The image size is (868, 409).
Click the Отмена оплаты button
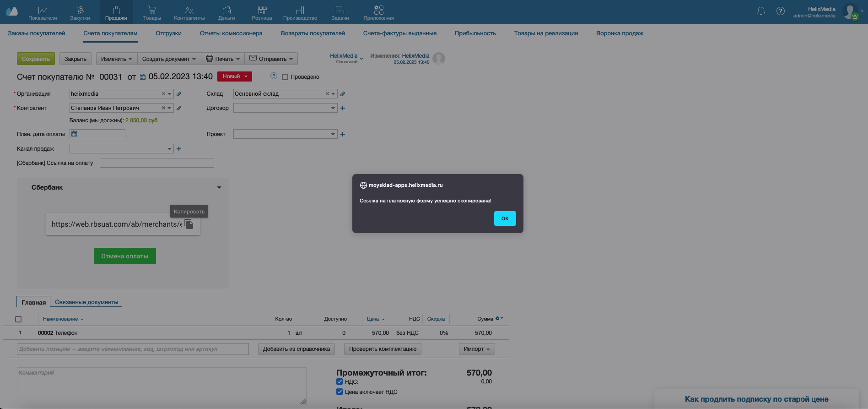(125, 256)
